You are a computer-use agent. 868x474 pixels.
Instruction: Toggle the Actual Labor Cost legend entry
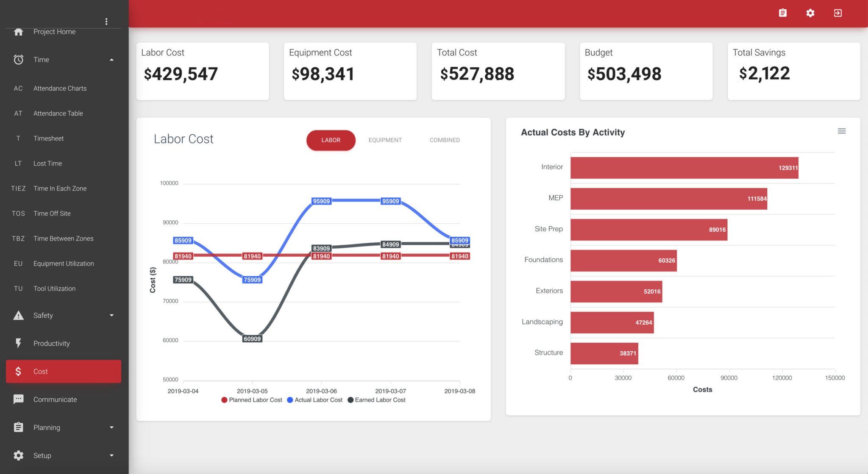(x=315, y=400)
